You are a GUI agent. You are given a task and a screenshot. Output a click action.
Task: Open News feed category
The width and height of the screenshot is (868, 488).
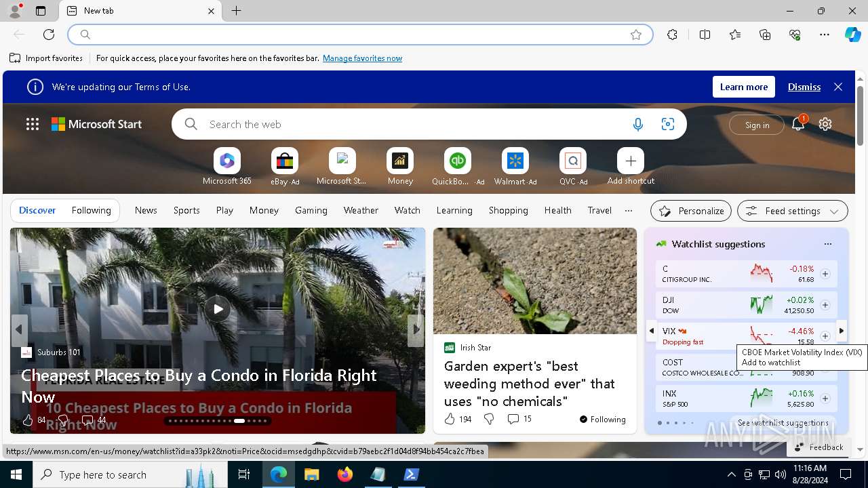pyautogui.click(x=146, y=210)
